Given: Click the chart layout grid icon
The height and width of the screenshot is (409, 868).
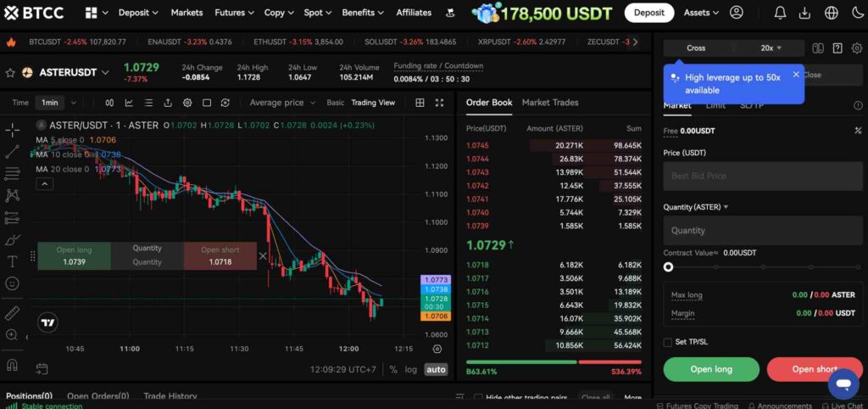Looking at the screenshot, I should [x=420, y=103].
